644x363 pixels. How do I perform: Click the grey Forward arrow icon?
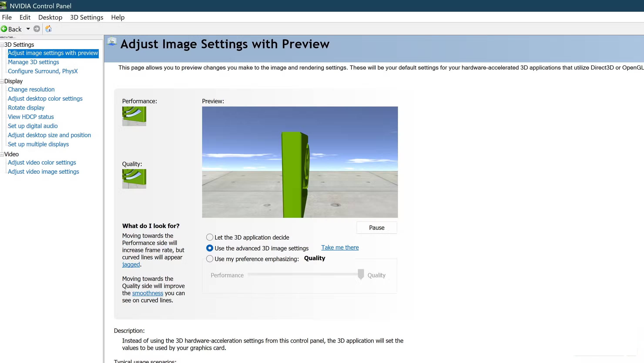coord(37,29)
